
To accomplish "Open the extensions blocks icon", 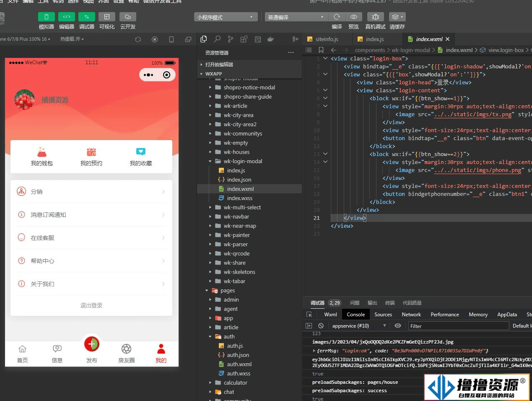I will [x=244, y=39].
